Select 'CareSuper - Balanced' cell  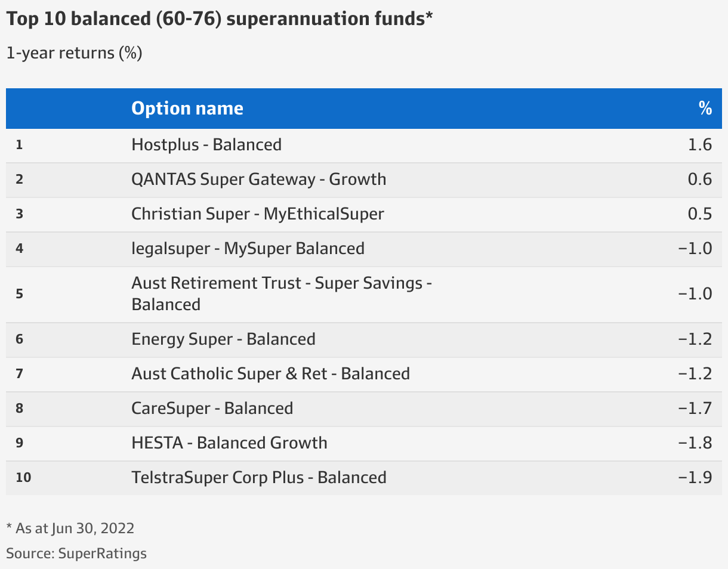point(212,409)
